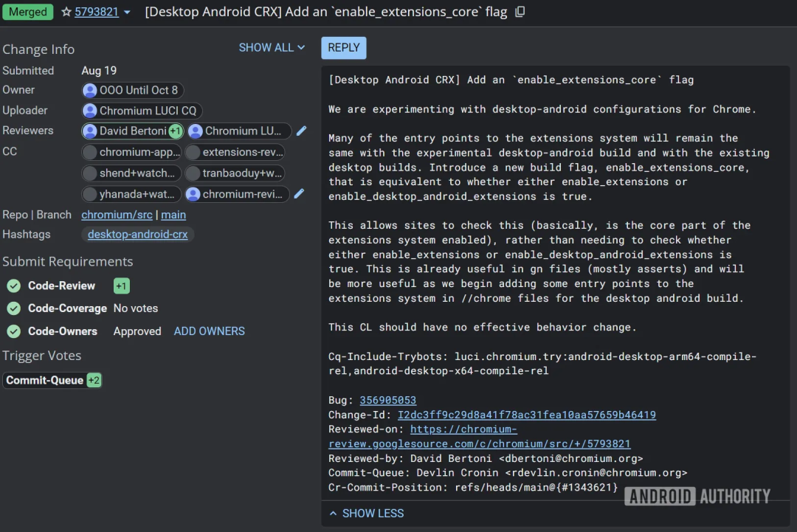Open change number 5793821 link

pyautogui.click(x=97, y=12)
